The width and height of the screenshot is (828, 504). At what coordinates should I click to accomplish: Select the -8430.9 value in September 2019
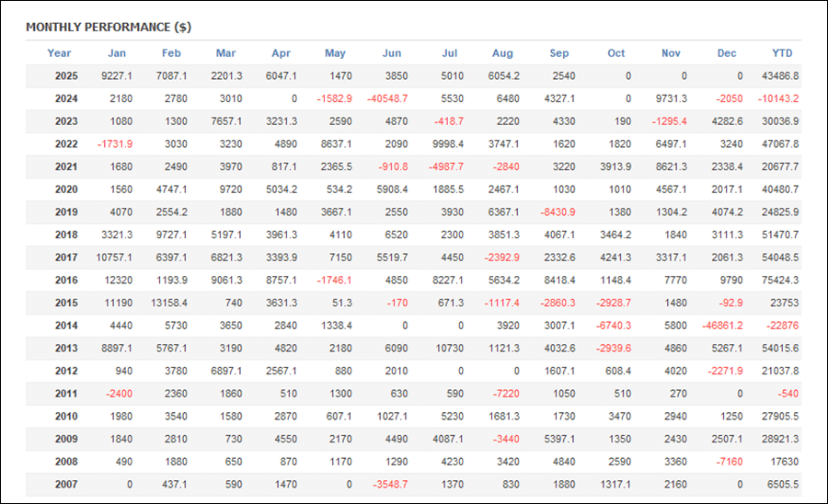(x=555, y=212)
